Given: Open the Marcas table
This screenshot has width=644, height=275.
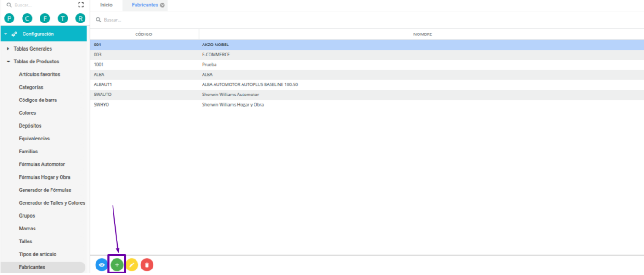Looking at the screenshot, I should click(27, 229).
